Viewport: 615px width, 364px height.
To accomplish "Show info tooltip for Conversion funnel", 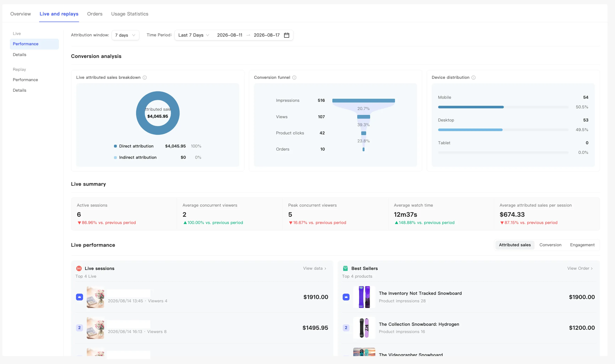I will [x=294, y=77].
